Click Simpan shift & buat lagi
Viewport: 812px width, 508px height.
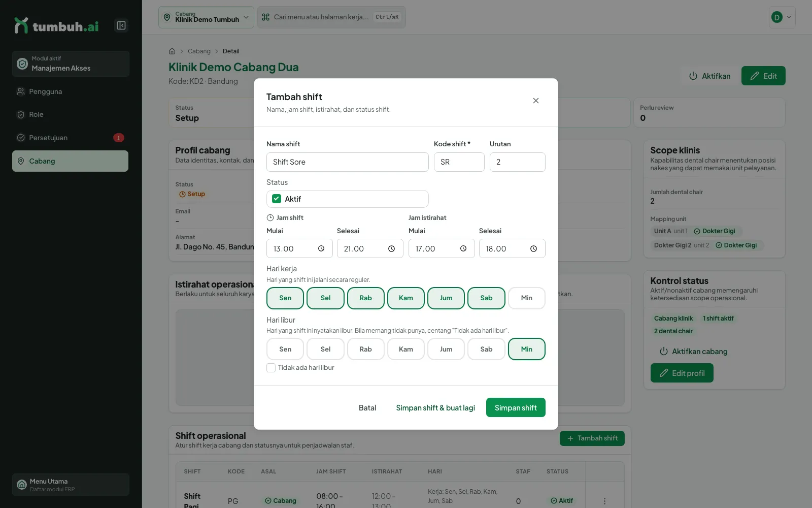(x=435, y=407)
